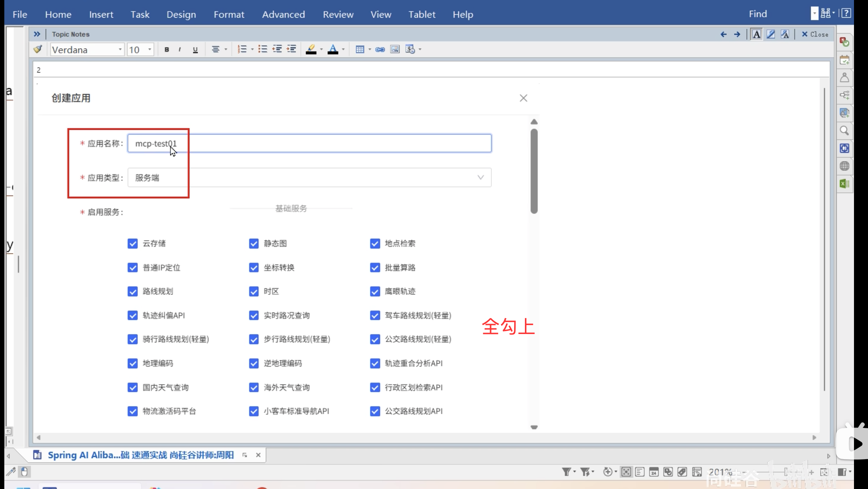Screen dimensions: 868x489
Task: Open the Advanced menu
Action: tap(283, 14)
